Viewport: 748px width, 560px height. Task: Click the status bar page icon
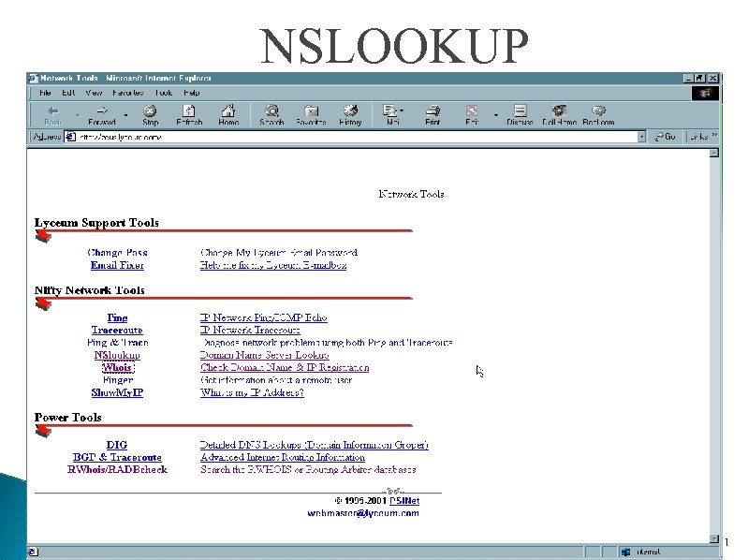(33, 552)
